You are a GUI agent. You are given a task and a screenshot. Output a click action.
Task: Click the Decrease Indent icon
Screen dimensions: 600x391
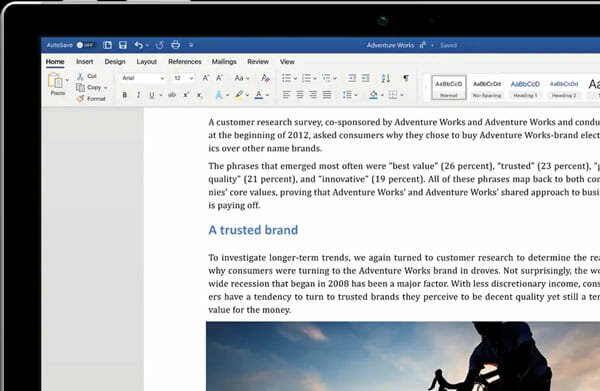(x=352, y=78)
